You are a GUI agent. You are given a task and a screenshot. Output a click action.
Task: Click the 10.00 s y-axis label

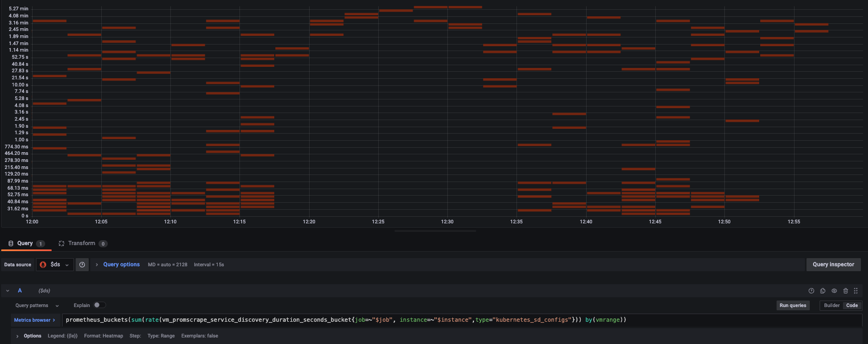click(20, 85)
